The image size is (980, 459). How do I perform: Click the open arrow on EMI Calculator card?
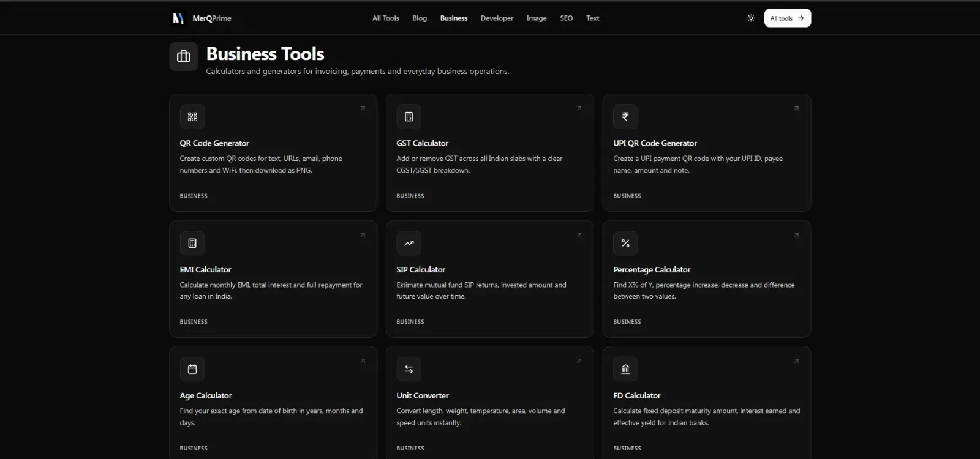pos(363,234)
